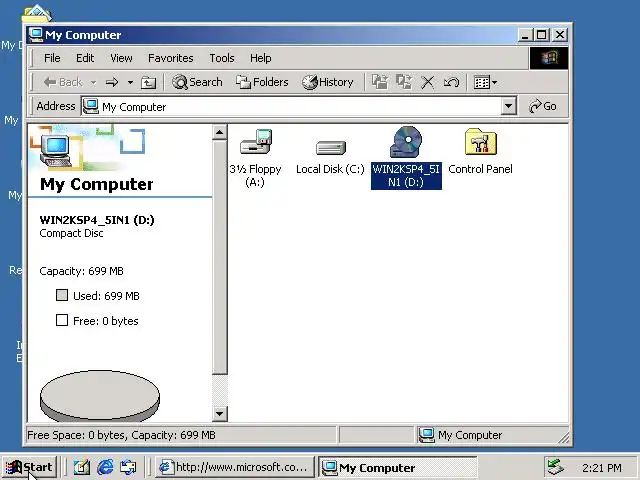This screenshot has width=640, height=480.
Task: Open the Edit menu
Action: click(x=85, y=58)
